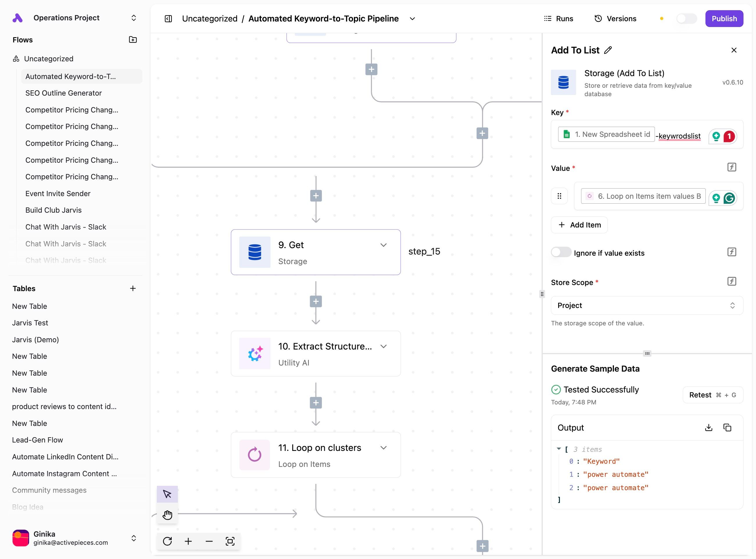Screen dimensions: 756x559
Task: Add a new table with the plus icon
Action: 133,288
